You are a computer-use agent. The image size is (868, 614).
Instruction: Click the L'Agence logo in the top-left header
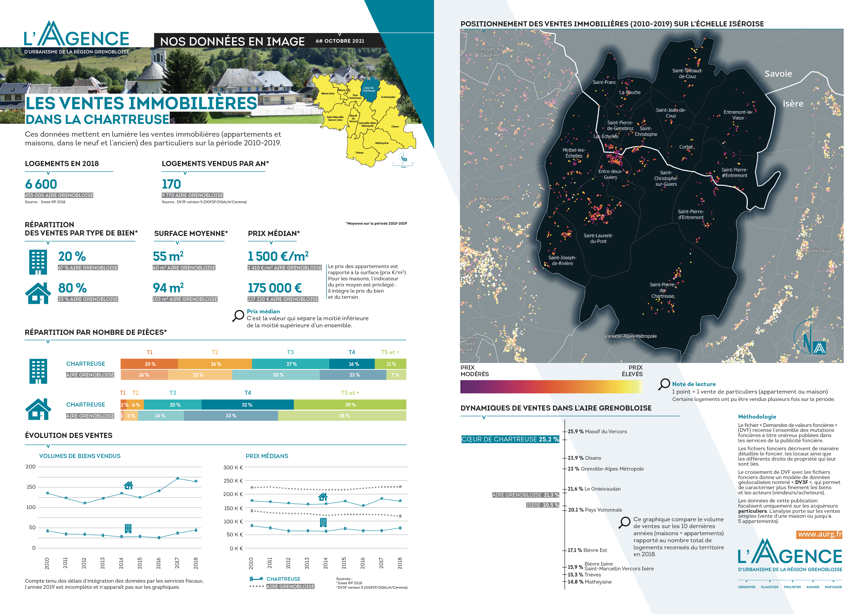[77, 37]
